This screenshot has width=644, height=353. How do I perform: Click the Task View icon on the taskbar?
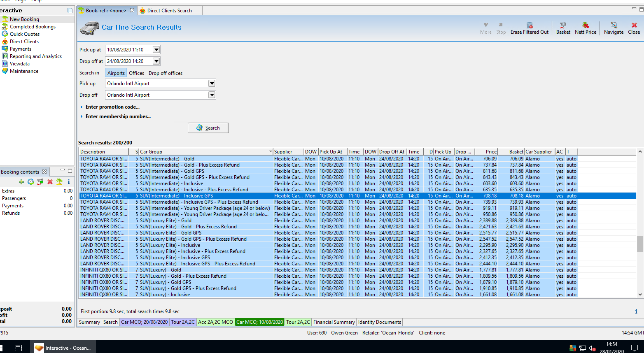(19, 348)
